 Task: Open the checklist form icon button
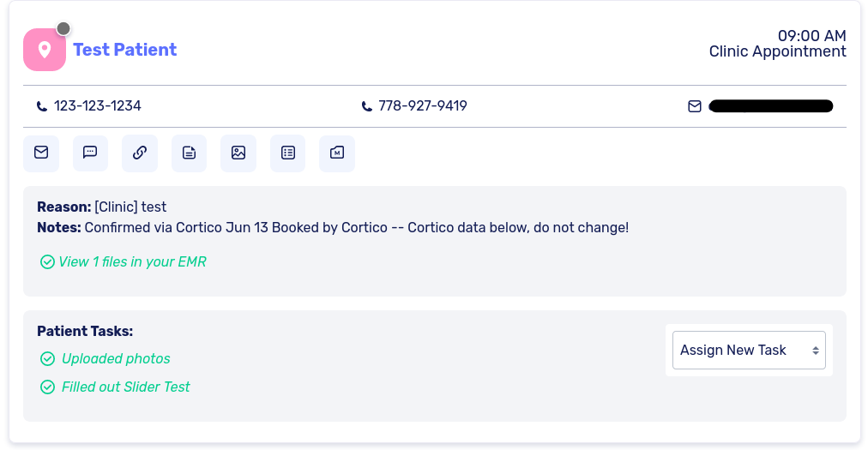pyautogui.click(x=288, y=153)
